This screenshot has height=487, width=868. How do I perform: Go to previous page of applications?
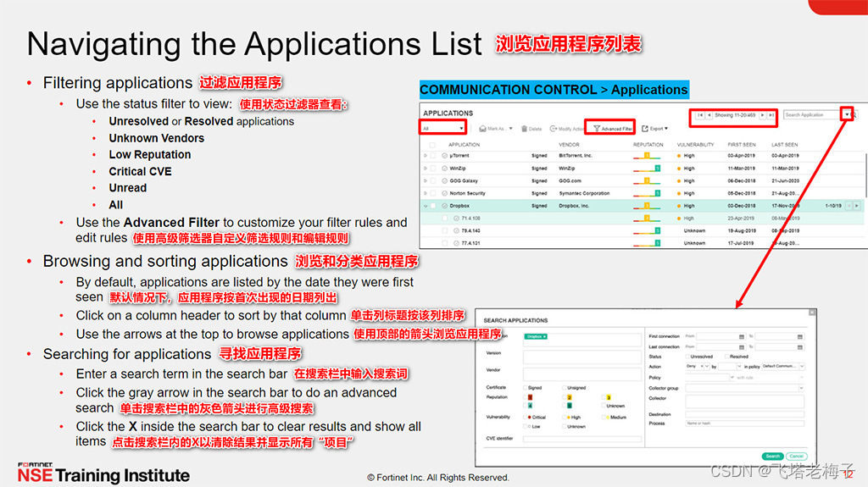(x=709, y=115)
